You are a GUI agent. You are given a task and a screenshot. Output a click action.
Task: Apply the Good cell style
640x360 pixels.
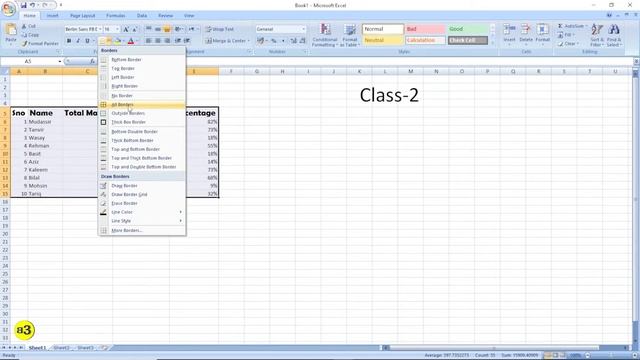[468, 29]
